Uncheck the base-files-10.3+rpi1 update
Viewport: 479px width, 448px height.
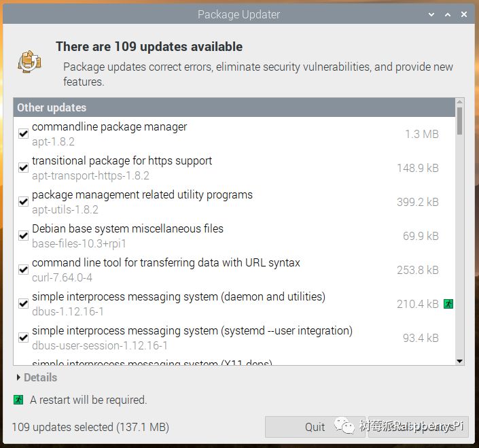[x=23, y=236]
